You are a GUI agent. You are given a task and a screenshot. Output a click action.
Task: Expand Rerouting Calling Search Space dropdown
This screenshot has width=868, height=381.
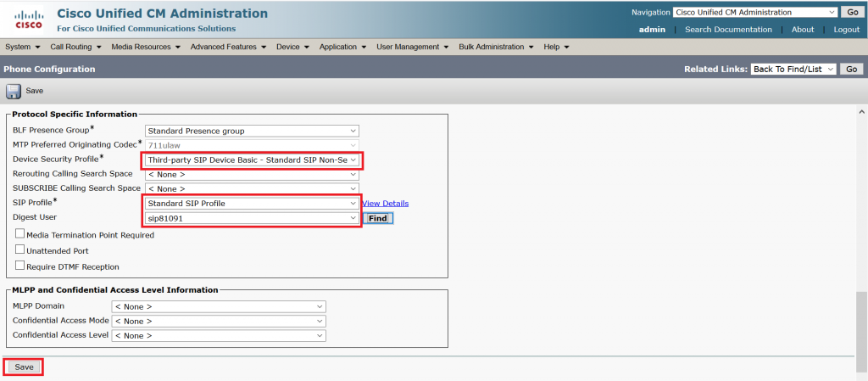(x=253, y=174)
